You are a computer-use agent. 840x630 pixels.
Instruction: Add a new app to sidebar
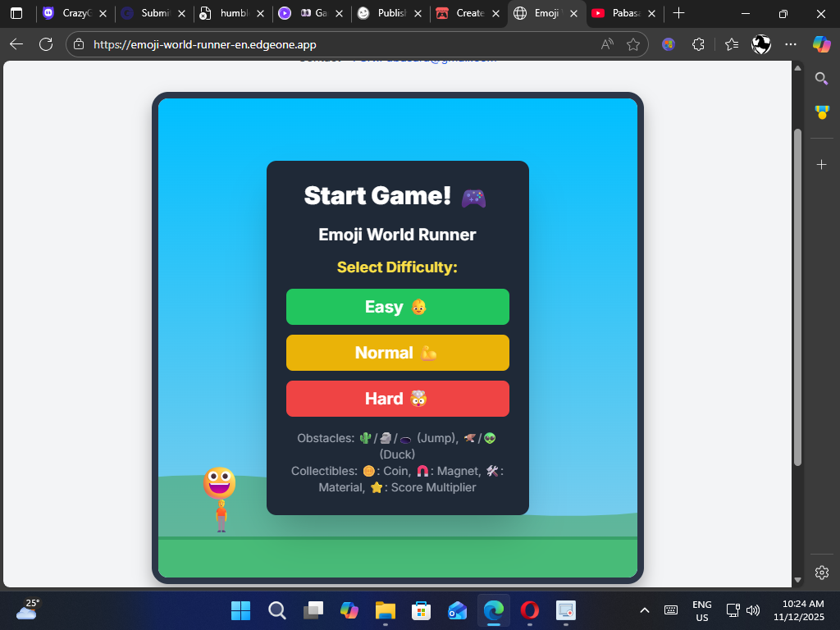(x=822, y=164)
